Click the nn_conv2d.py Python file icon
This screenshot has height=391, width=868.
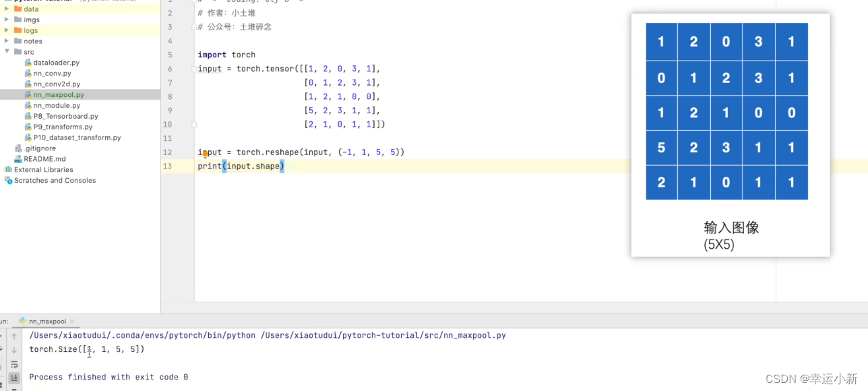(28, 84)
